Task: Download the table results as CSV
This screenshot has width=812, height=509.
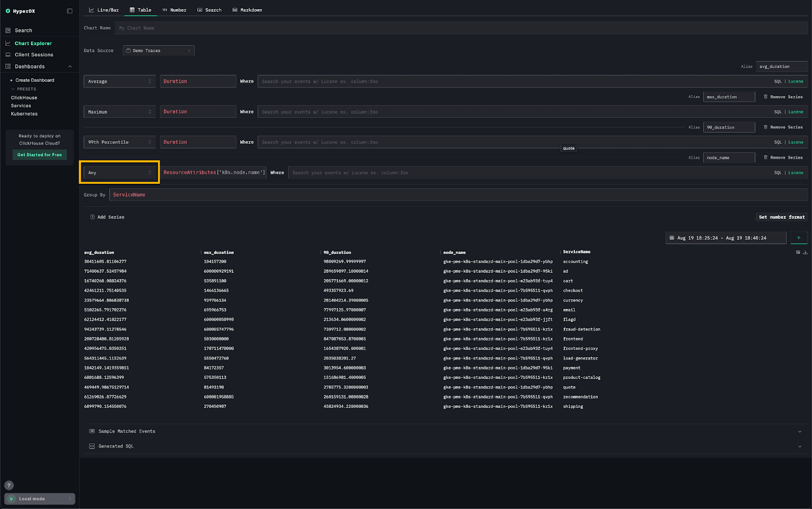Action: click(x=805, y=252)
